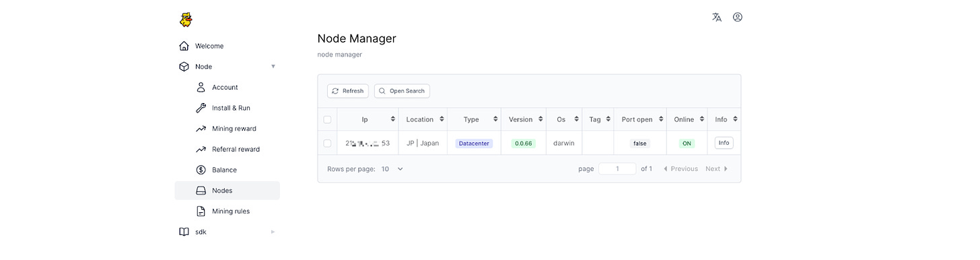Open Info for the Japan node
980x260 pixels.
[x=724, y=143]
